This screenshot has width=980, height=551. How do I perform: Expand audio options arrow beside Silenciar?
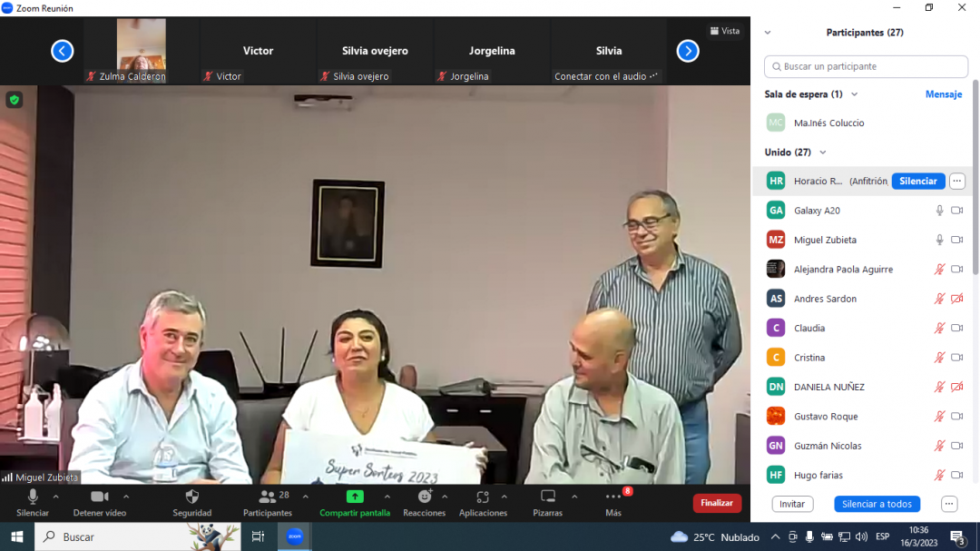(56, 497)
